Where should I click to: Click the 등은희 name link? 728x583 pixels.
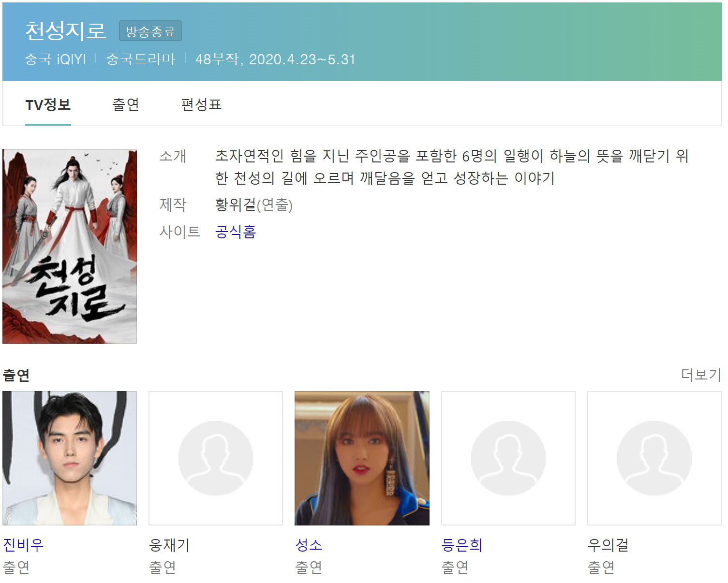(x=462, y=545)
